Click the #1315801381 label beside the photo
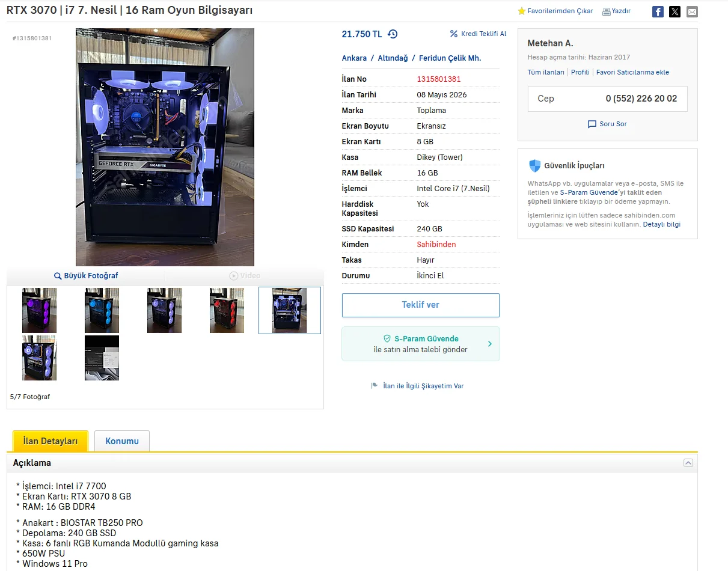 point(32,38)
